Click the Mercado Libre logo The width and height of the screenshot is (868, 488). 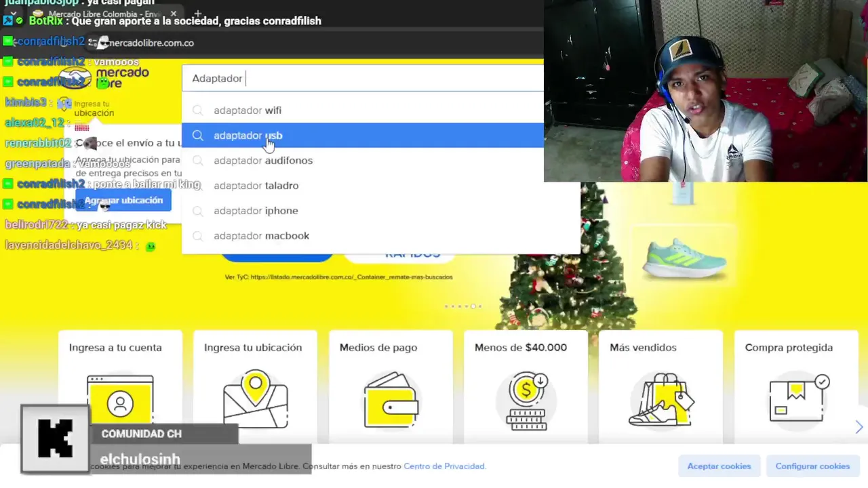(103, 77)
